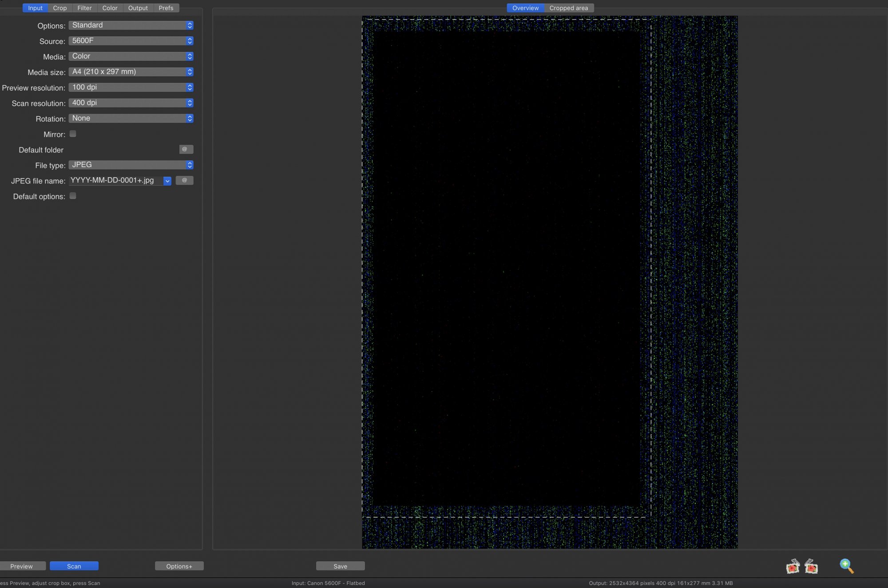Screen dimensions: 888x588
Task: Change File type from the JPEG dropdown
Action: coord(131,165)
